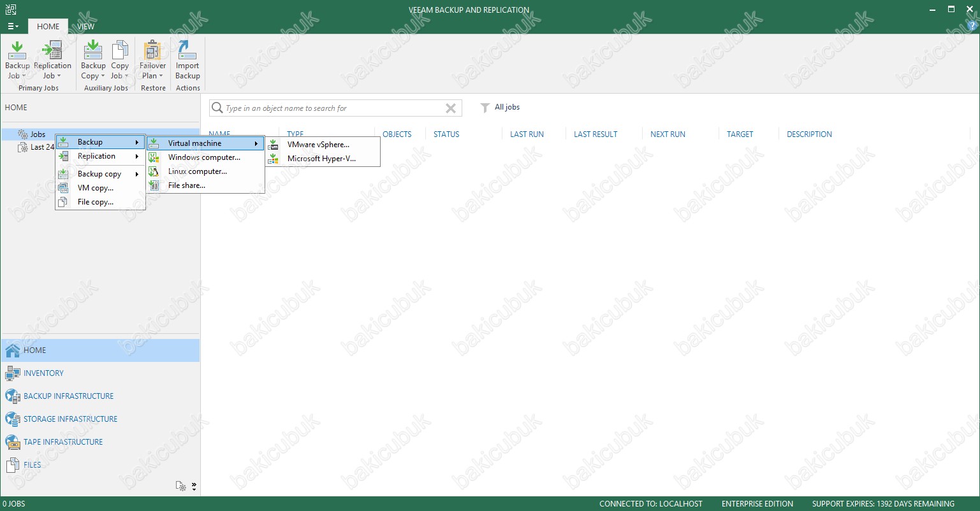Viewport: 980px width, 511px height.
Task: Expand the Replication submenu arrow
Action: [136, 156]
